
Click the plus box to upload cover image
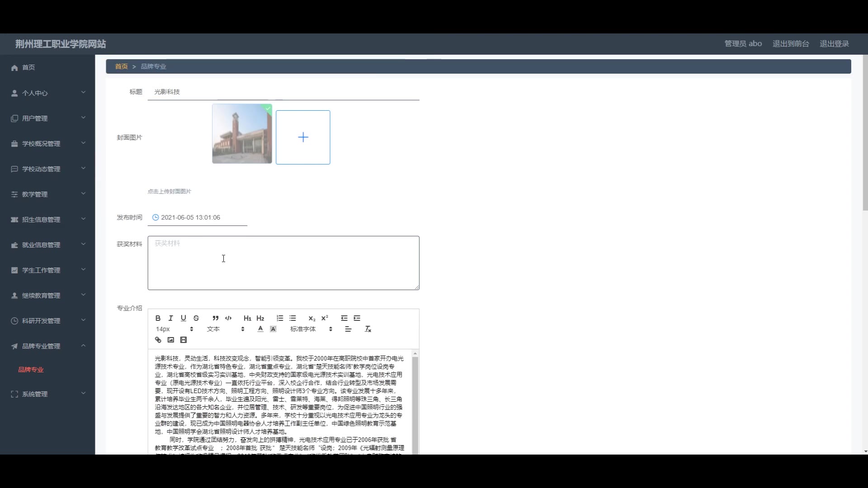coord(303,137)
